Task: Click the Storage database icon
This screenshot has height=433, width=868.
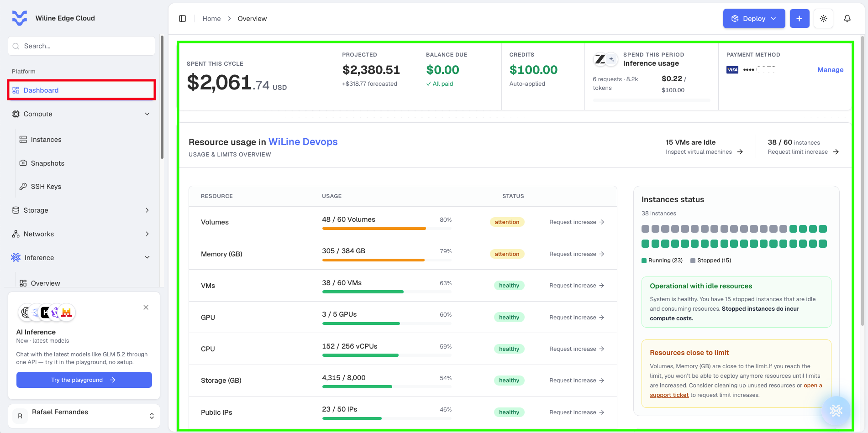Action: (16, 210)
